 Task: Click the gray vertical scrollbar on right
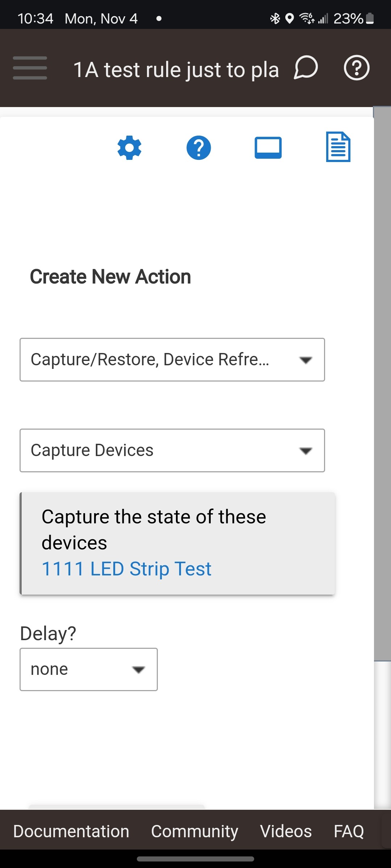[x=382, y=384]
